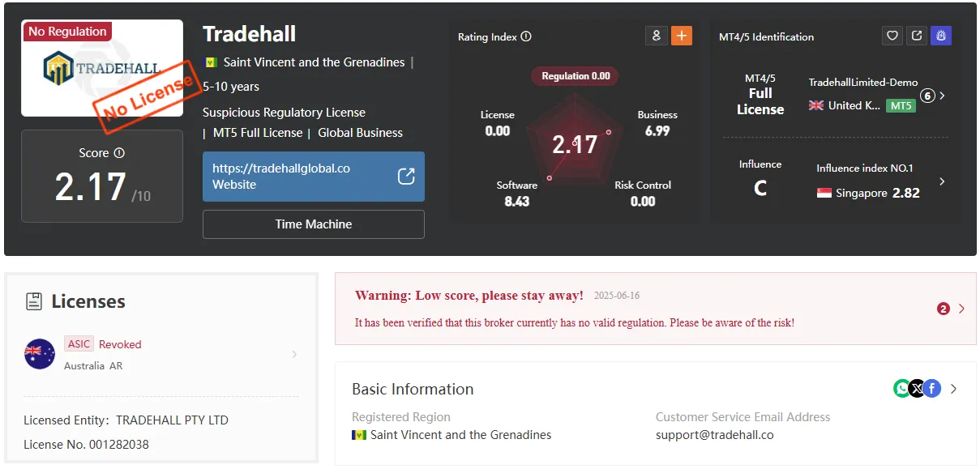Click the WhatsApp icon in Basic Information
The height and width of the screenshot is (469, 980).
click(x=901, y=389)
